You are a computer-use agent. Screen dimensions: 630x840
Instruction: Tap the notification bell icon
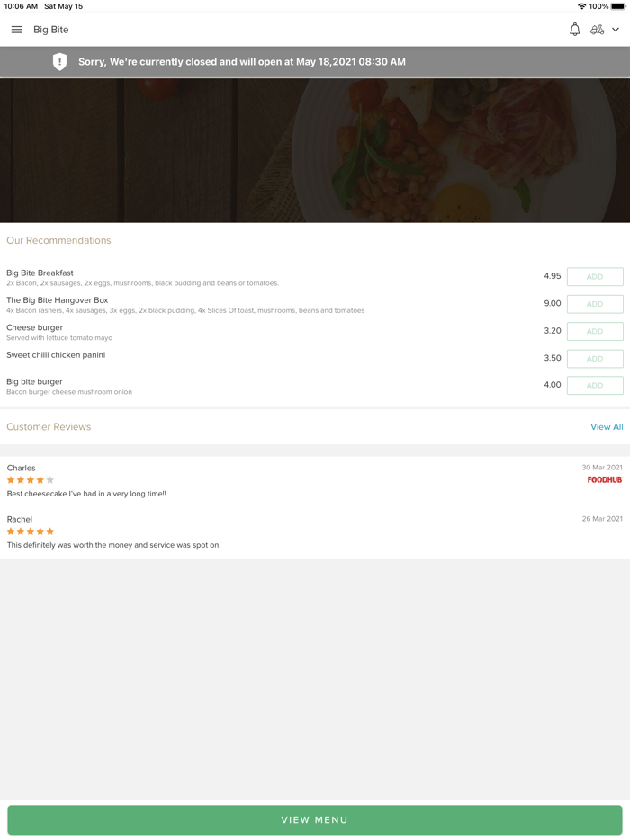(x=575, y=30)
